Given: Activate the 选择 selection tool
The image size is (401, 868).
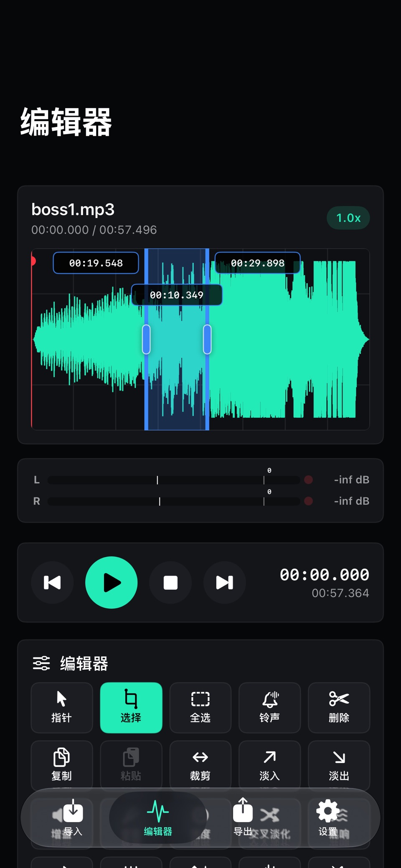Looking at the screenshot, I should coord(131,707).
